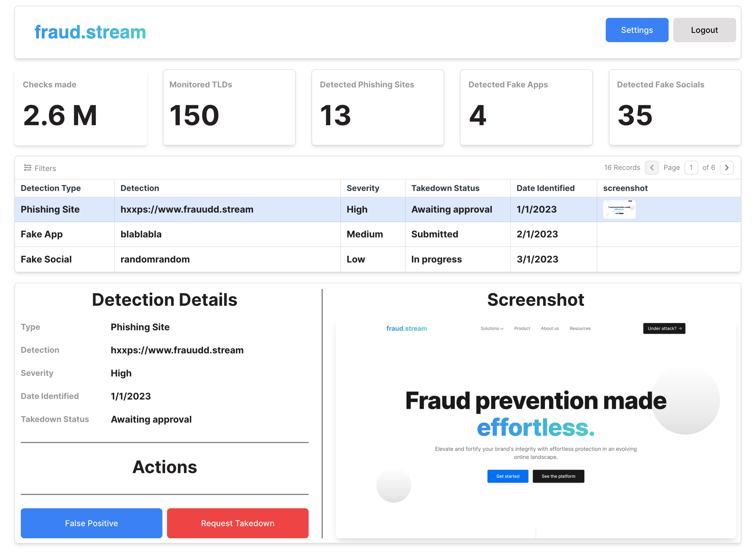This screenshot has width=756, height=555.
Task: Open the phishing site screenshot thumbnail
Action: pyautogui.click(x=619, y=209)
